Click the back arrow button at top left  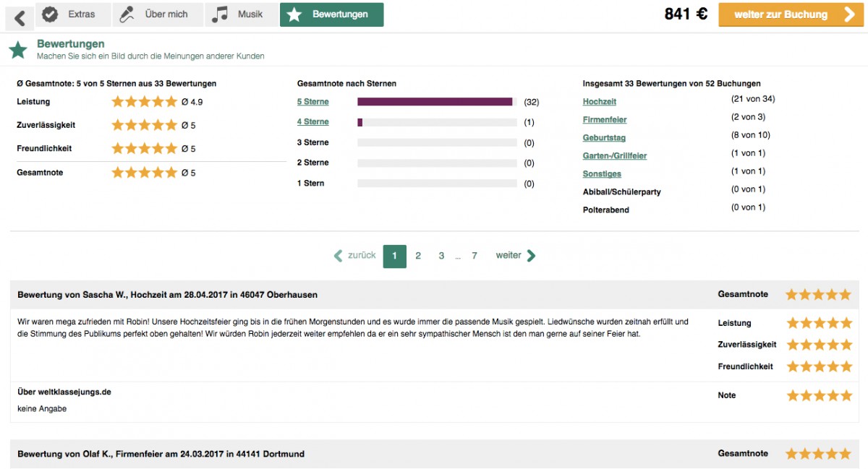20,17
